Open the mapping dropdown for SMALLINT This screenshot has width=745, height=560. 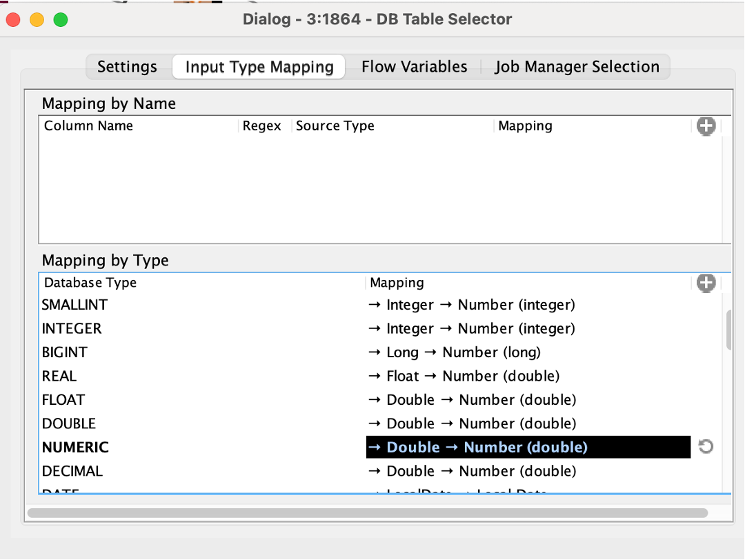tap(475, 304)
